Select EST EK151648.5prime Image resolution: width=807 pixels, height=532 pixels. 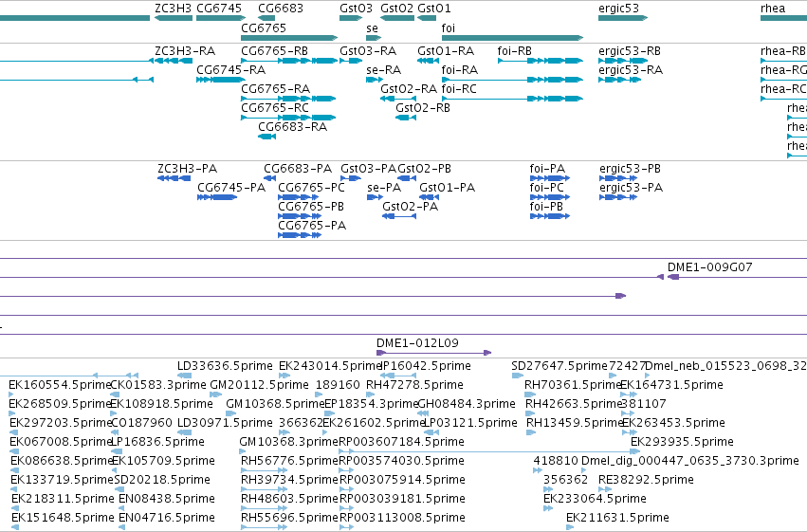pos(15,527)
